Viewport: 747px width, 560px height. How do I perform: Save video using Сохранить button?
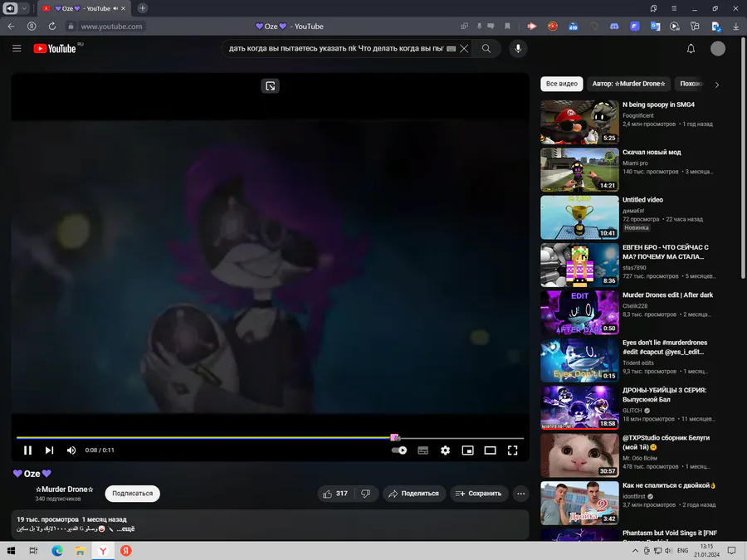(x=479, y=494)
